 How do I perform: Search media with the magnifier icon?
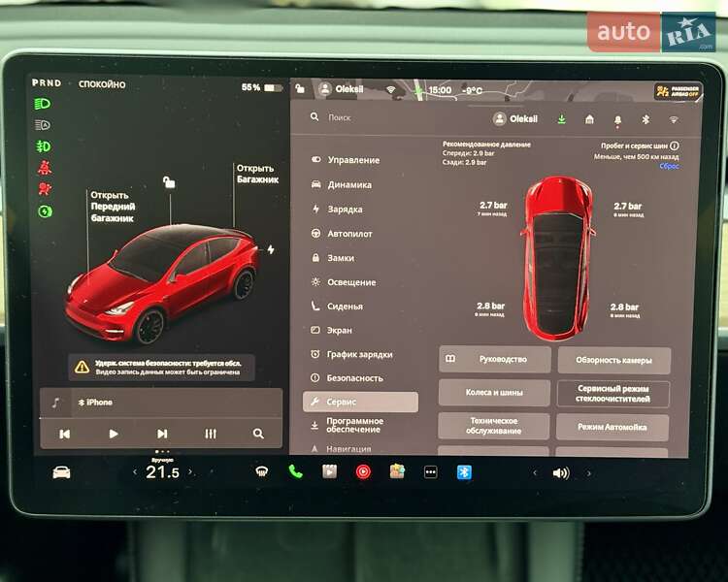click(x=258, y=434)
